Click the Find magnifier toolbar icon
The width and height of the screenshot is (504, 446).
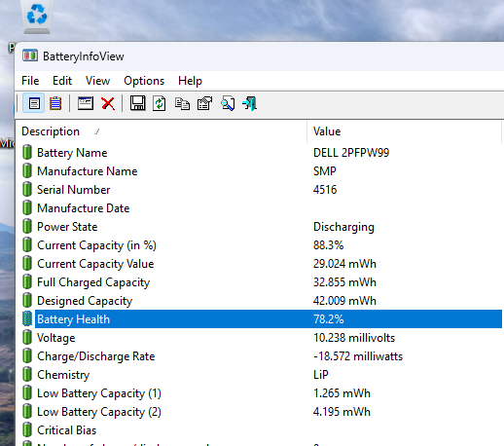point(228,103)
